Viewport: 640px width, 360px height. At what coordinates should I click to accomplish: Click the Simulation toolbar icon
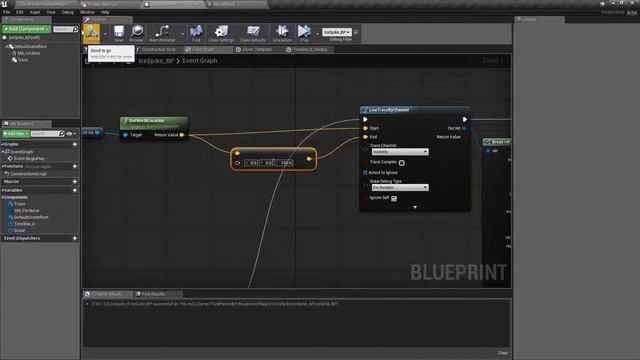click(282, 33)
